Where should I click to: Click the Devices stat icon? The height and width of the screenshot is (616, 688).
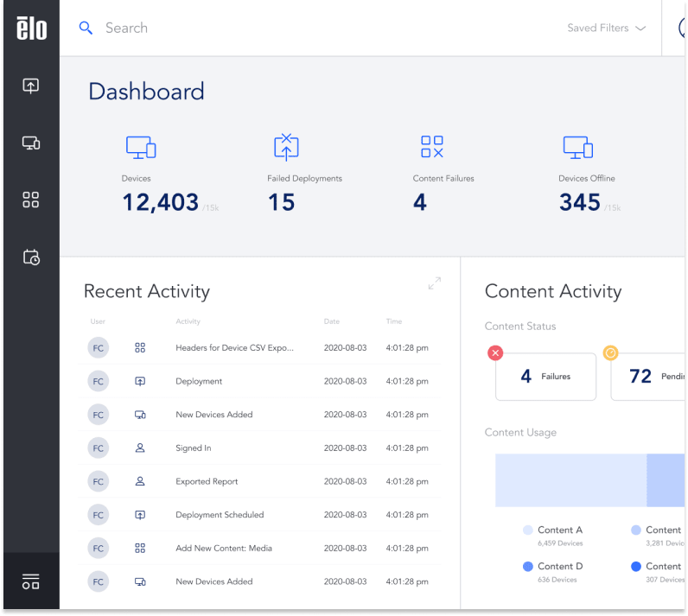click(x=141, y=148)
